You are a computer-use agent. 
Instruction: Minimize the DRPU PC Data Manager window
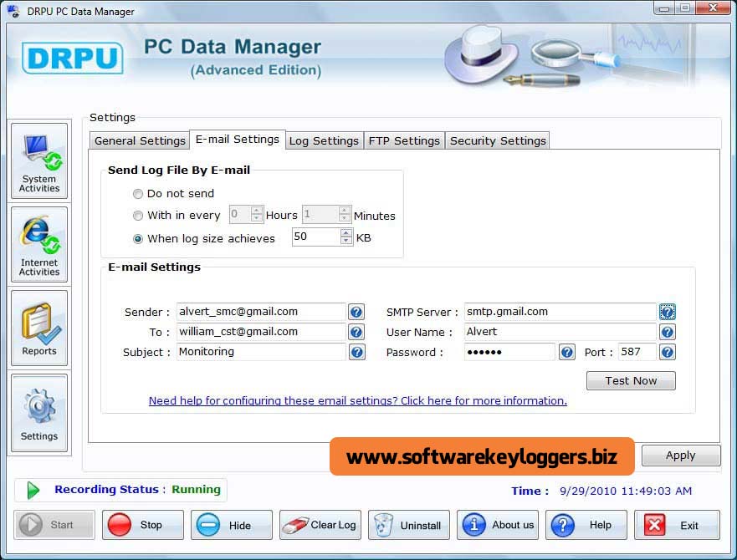(664, 8)
